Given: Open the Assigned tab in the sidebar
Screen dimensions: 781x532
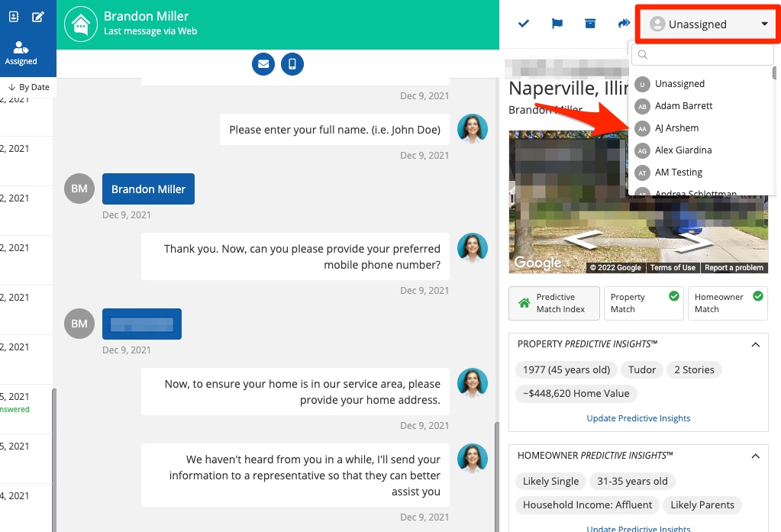Looking at the screenshot, I should click(21, 53).
